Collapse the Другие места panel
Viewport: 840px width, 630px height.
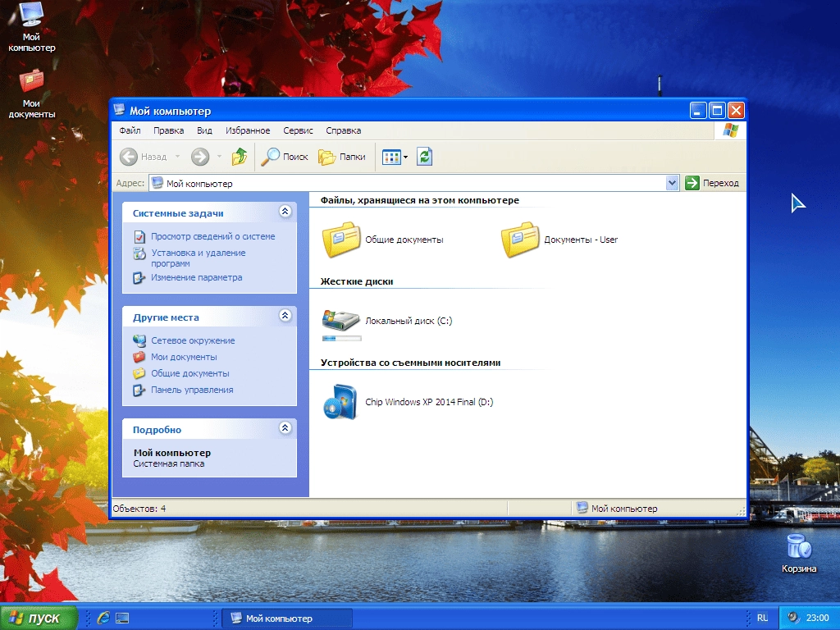tap(285, 316)
